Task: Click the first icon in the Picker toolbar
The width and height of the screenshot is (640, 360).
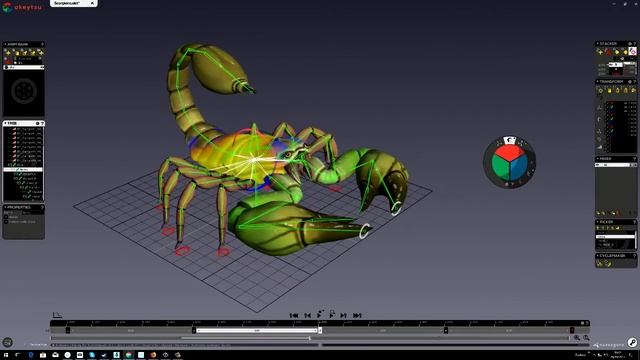Action: [x=598, y=228]
